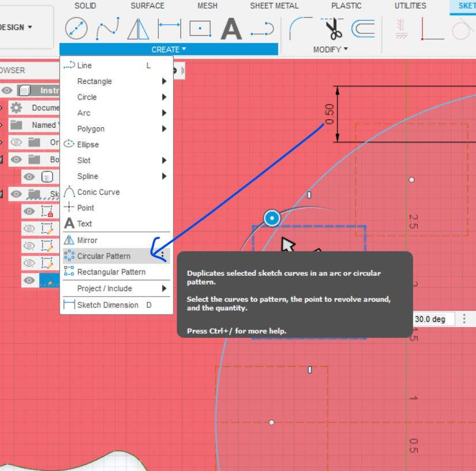The width and height of the screenshot is (476, 471).
Task: Click the Horizontal/Vertical constraint icon
Action: click(401, 29)
